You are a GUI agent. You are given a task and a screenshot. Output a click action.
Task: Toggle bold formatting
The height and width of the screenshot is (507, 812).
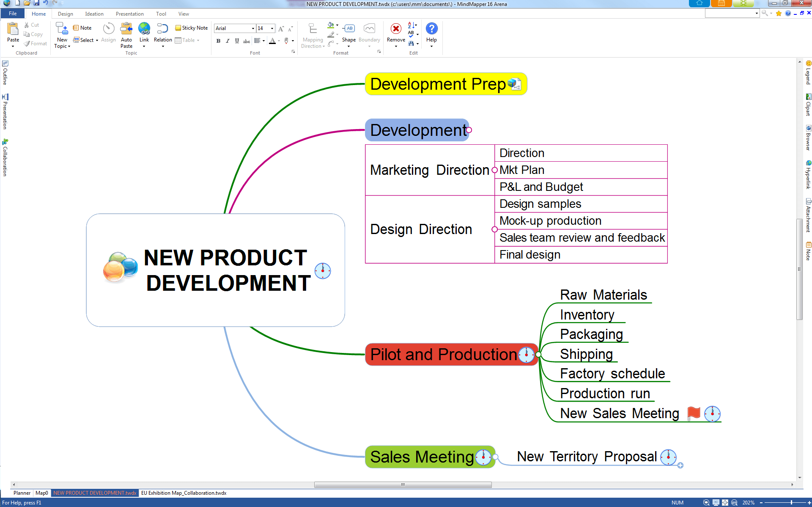point(218,41)
